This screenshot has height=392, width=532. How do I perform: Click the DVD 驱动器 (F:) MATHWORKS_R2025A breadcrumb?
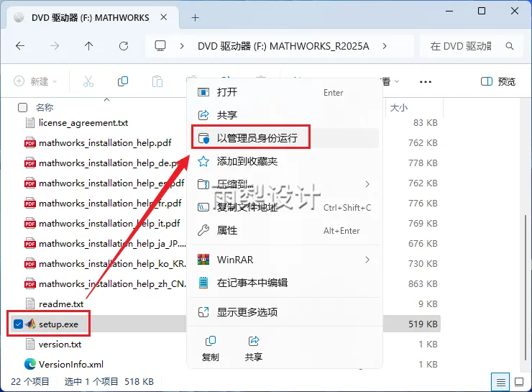[x=283, y=46]
